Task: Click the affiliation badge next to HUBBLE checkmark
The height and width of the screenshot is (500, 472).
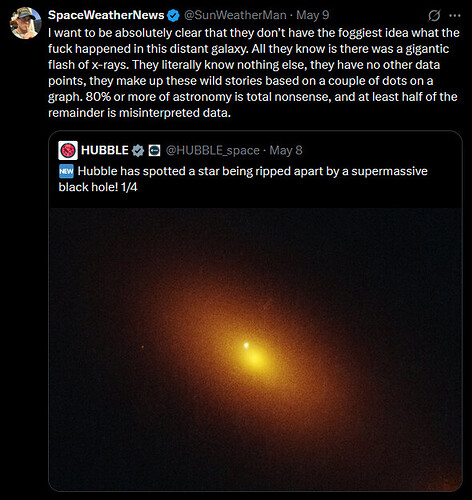Action: 154,151
